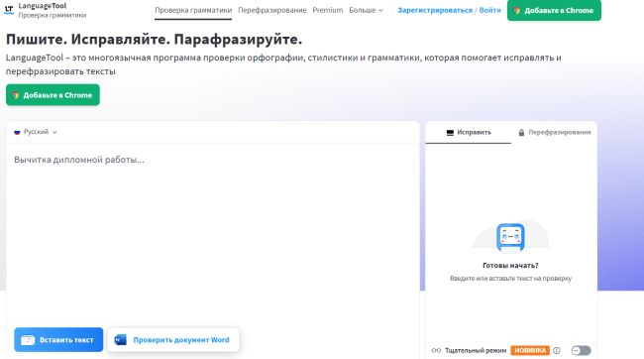Screen dimensions: 644x359
Task: Click the lock icon on Перефразирование tab
Action: (x=521, y=133)
